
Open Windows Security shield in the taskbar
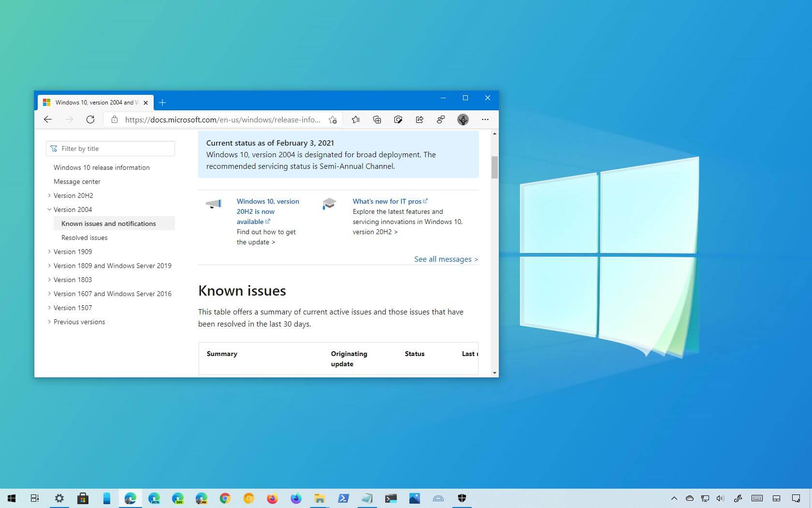462,498
